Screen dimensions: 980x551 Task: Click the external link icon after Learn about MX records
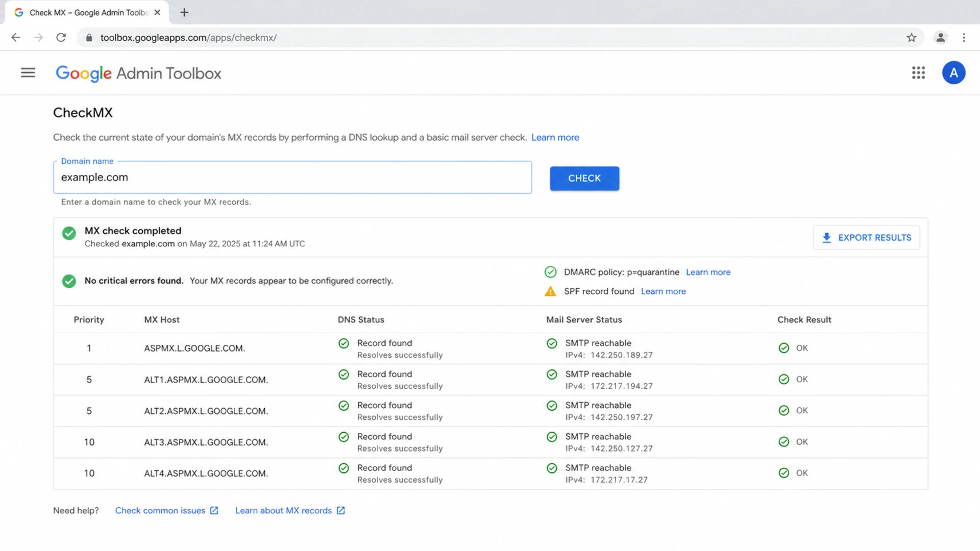click(x=341, y=511)
